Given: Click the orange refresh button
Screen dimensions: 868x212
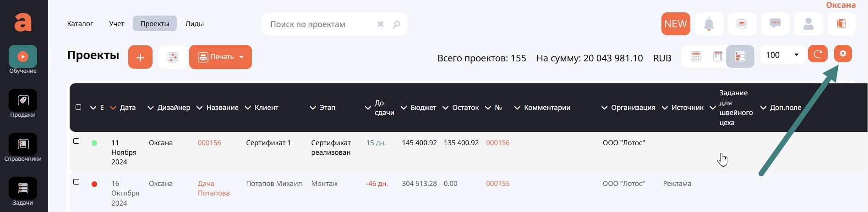Looking at the screenshot, I should point(818,54).
